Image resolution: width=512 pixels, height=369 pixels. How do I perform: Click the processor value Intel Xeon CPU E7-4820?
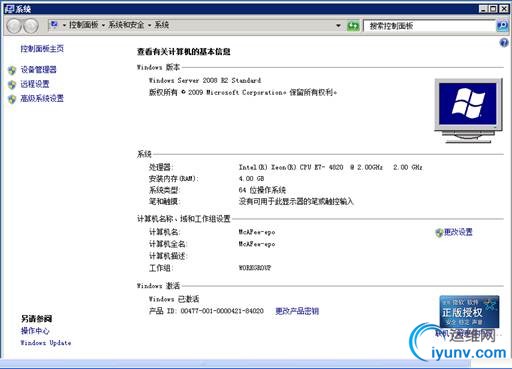coord(330,167)
